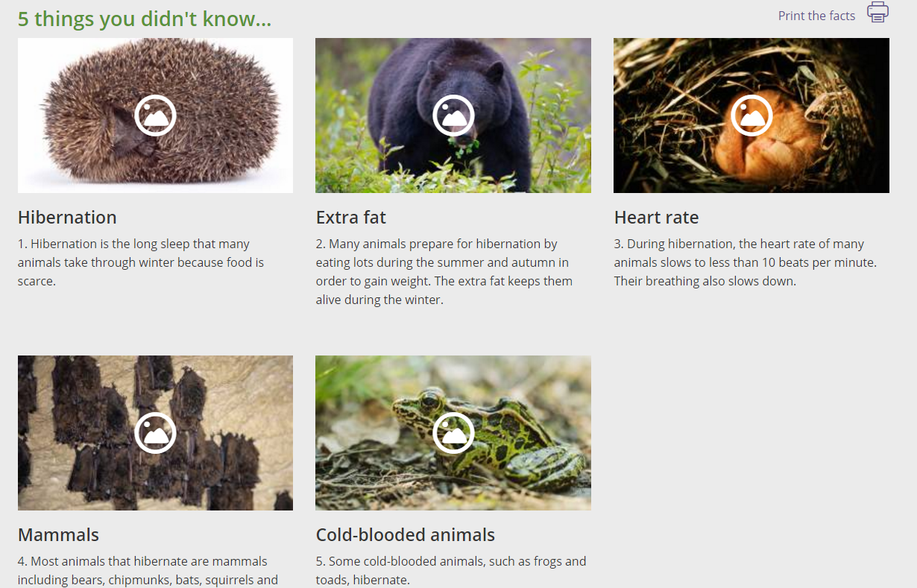Open image overlay icon on hedgehog photo

(155, 116)
